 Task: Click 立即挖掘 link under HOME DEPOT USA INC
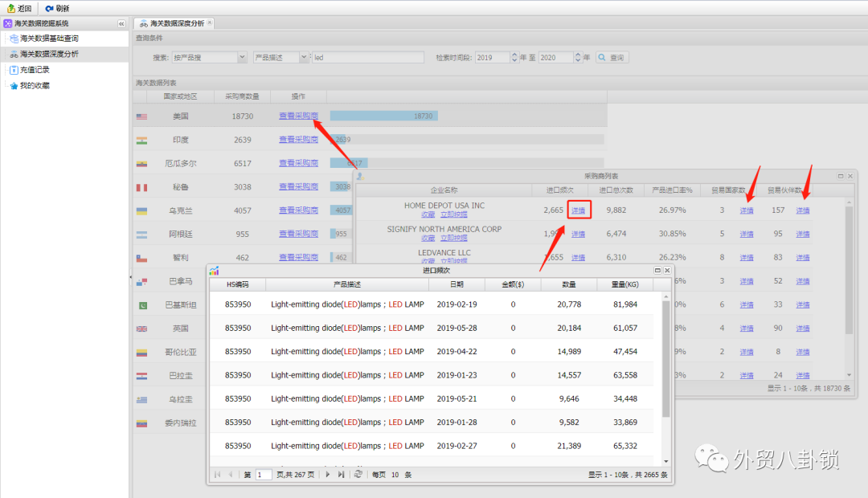tap(454, 214)
